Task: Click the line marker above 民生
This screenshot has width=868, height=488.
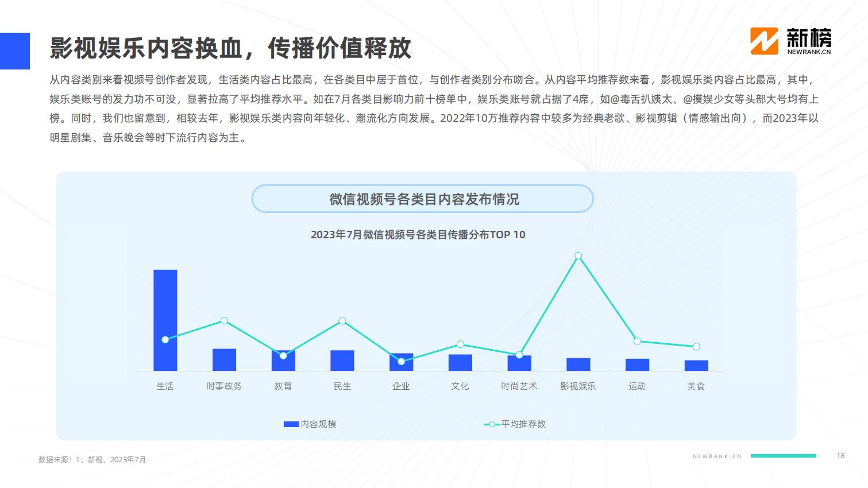Action: (x=342, y=321)
